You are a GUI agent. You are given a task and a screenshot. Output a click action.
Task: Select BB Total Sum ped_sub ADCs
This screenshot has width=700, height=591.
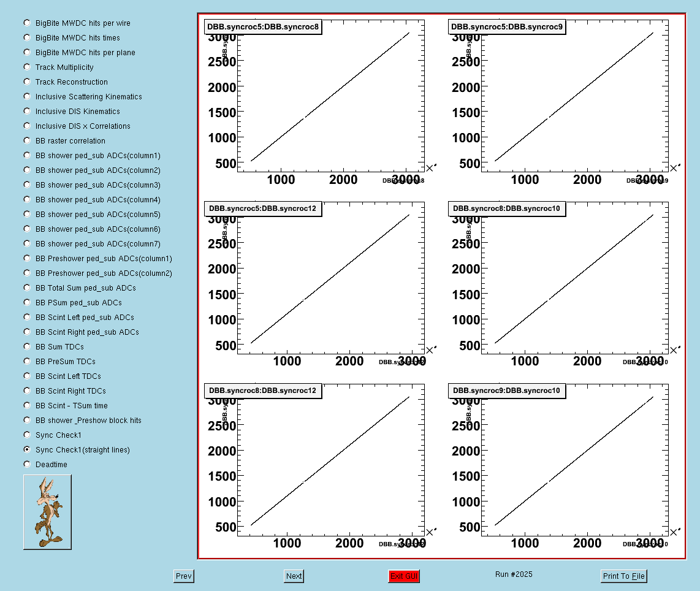click(x=27, y=288)
